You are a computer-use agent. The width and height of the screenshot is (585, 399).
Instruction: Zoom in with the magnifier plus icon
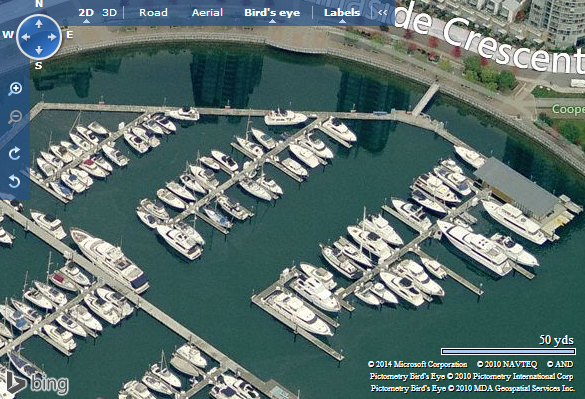(15, 89)
